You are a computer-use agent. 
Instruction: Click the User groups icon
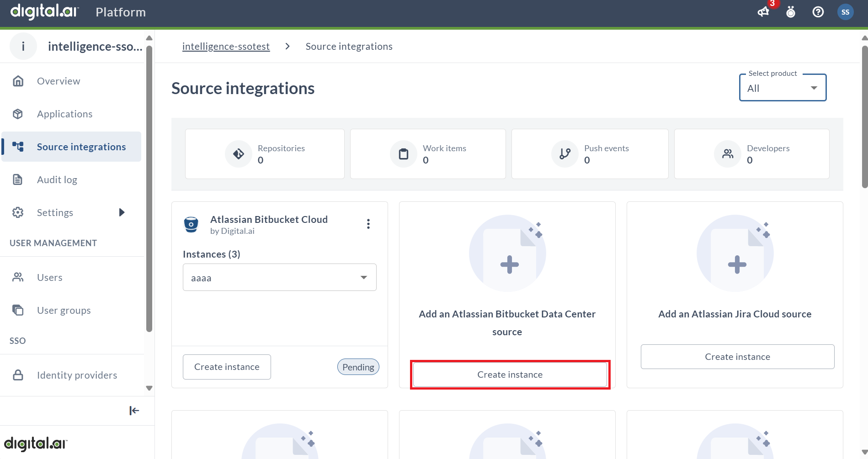click(x=18, y=310)
